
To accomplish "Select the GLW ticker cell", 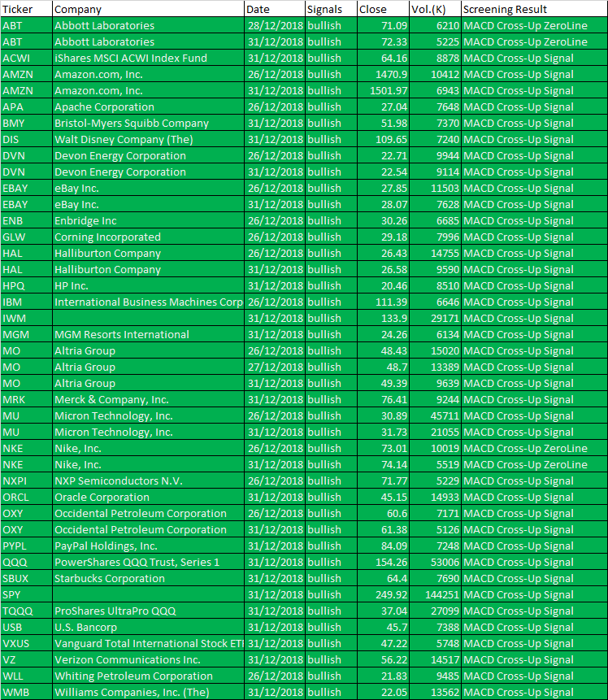I will pos(26,237).
